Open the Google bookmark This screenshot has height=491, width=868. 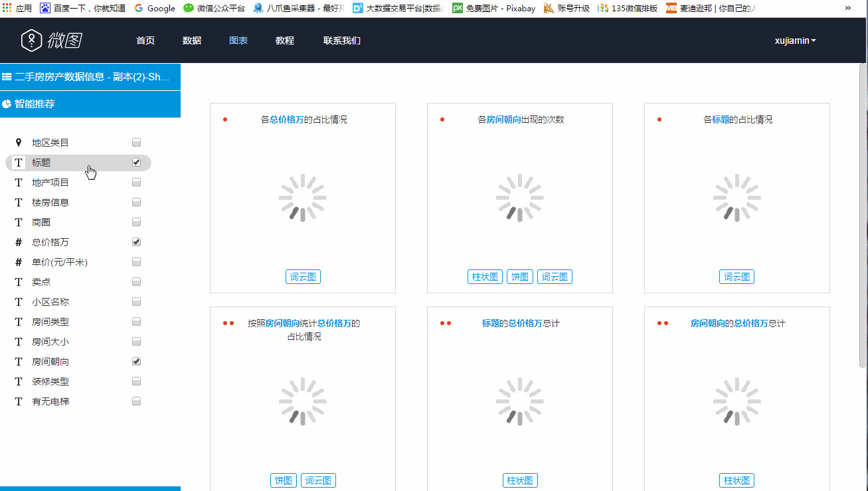coord(155,9)
